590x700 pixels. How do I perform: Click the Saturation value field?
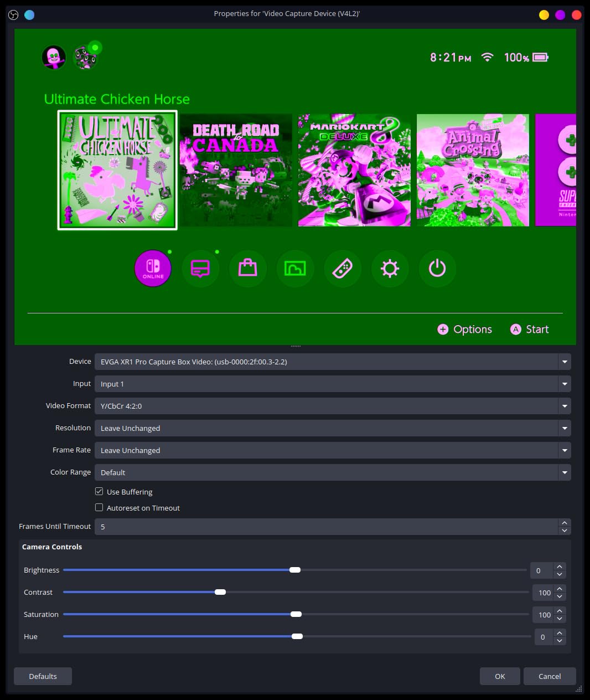coord(542,615)
